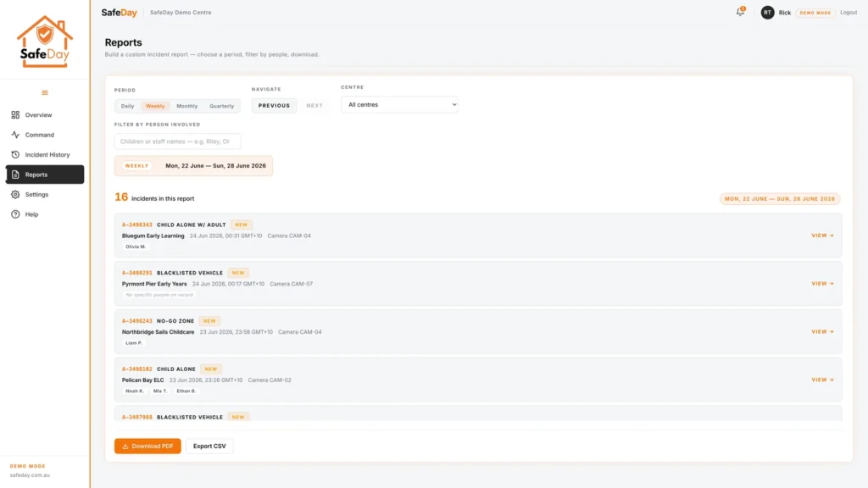Click the Olivia M. person tag

(x=136, y=247)
